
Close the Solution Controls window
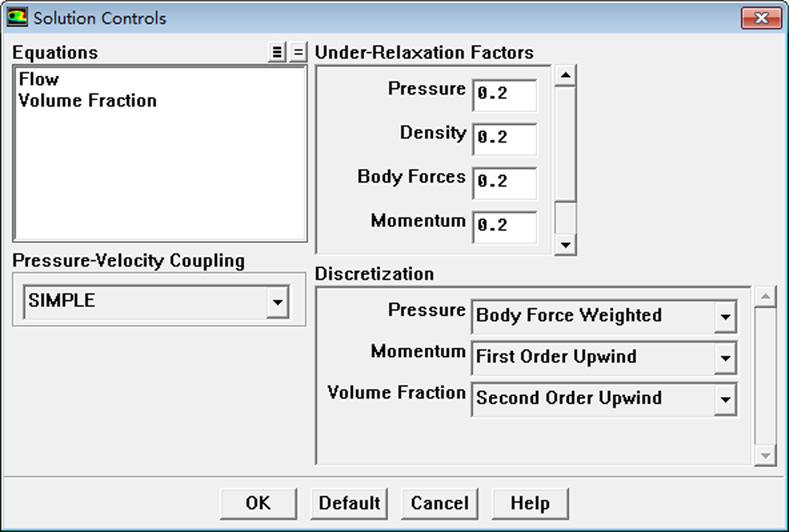[x=761, y=18]
